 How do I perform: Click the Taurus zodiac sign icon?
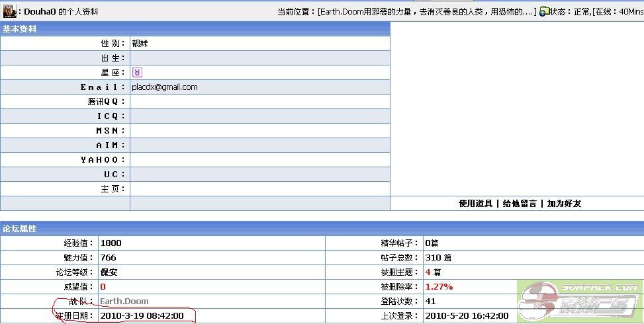click(x=137, y=72)
